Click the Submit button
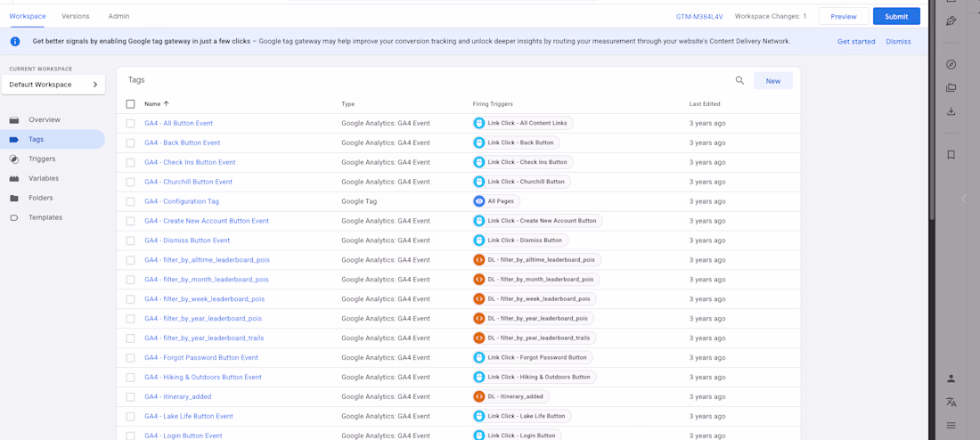Screen dimensions: 980x440 pyautogui.click(x=896, y=16)
